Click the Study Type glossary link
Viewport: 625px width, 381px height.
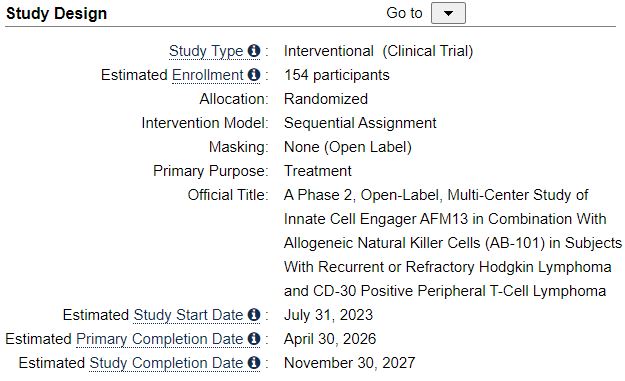tap(206, 51)
